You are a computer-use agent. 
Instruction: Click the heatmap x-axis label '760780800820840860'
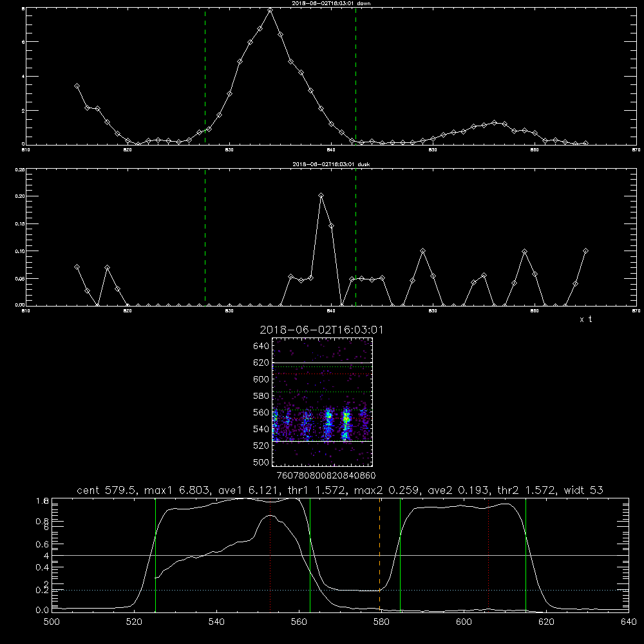pyautogui.click(x=326, y=475)
